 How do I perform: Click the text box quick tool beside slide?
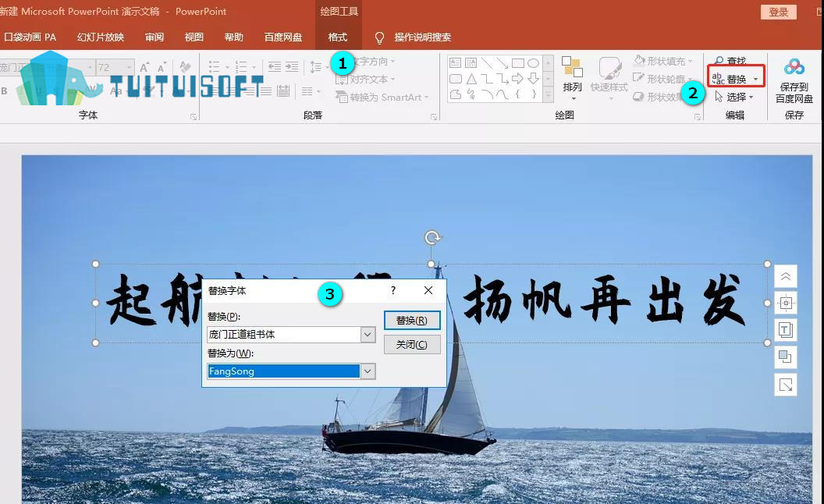pos(786,330)
